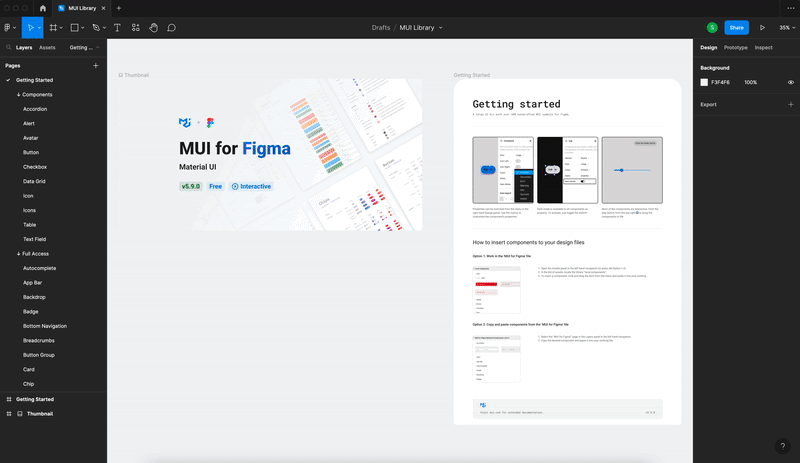Switch to the Prototype tab

(x=735, y=47)
